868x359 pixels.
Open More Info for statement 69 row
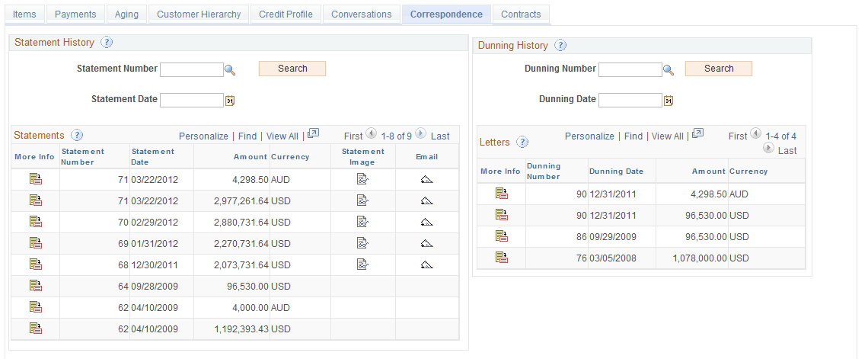click(x=36, y=242)
